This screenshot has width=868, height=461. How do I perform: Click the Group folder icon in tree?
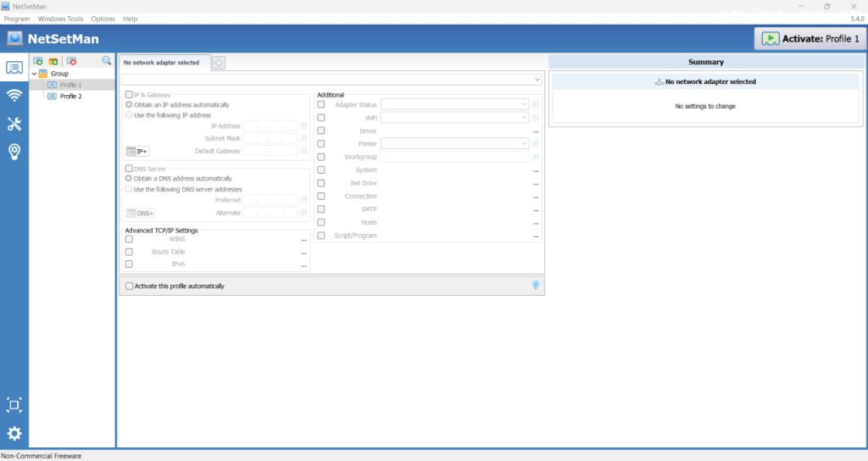pyautogui.click(x=43, y=73)
